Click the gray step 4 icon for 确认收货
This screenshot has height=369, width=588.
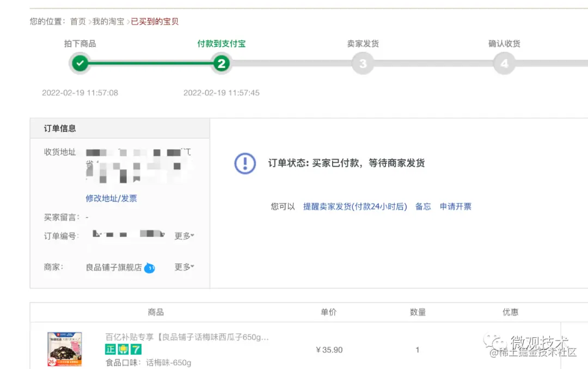coord(504,63)
